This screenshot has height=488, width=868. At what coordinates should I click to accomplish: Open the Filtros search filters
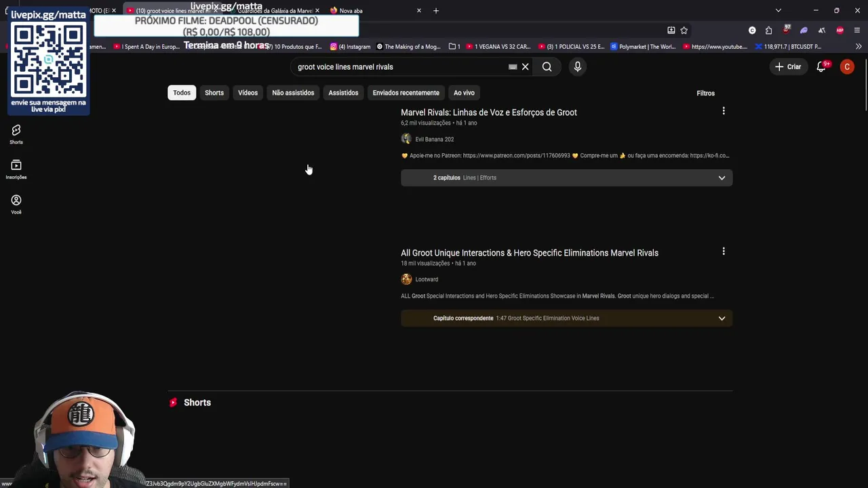705,93
